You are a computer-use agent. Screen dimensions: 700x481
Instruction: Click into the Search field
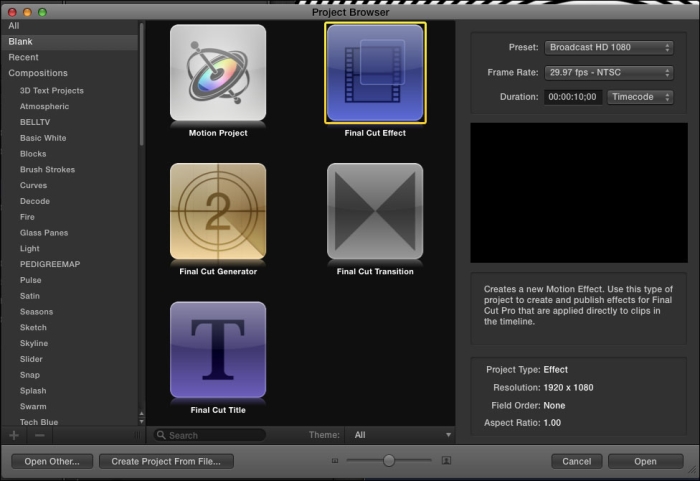tap(210, 435)
